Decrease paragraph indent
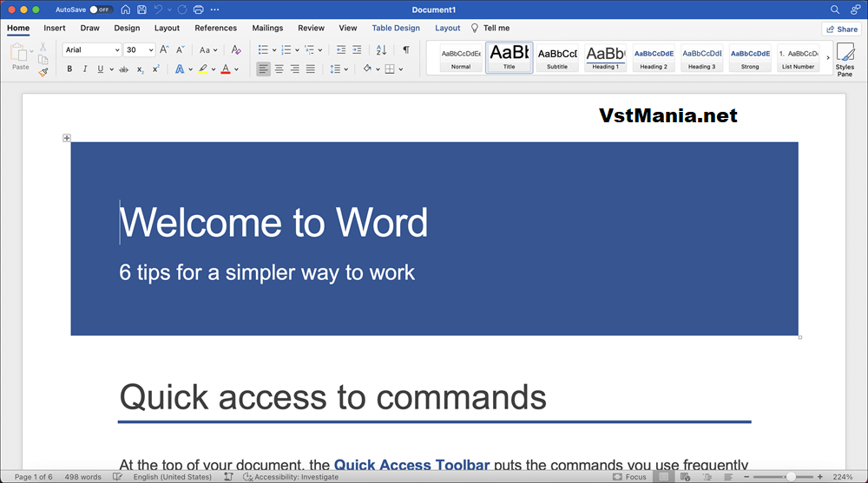868x483 pixels. pos(341,49)
